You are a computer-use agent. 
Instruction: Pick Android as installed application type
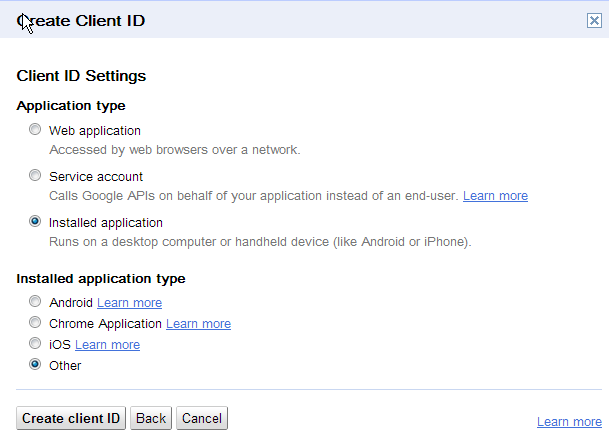[36, 302]
